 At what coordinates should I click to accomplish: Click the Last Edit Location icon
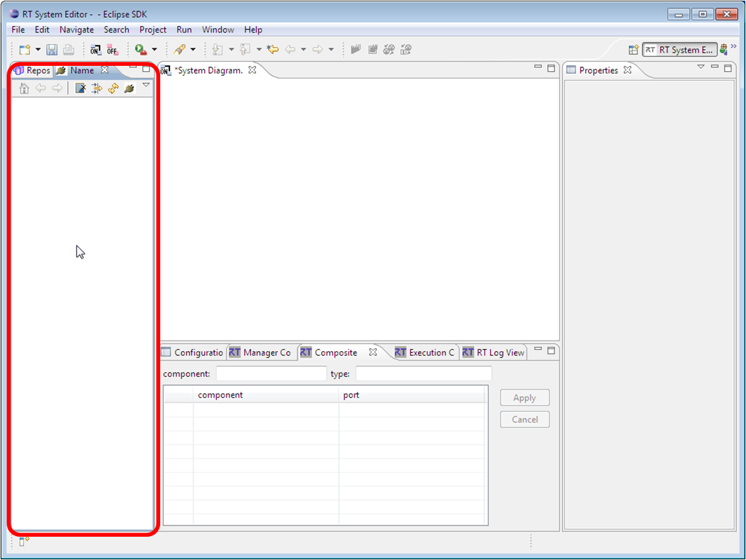pyautogui.click(x=273, y=49)
